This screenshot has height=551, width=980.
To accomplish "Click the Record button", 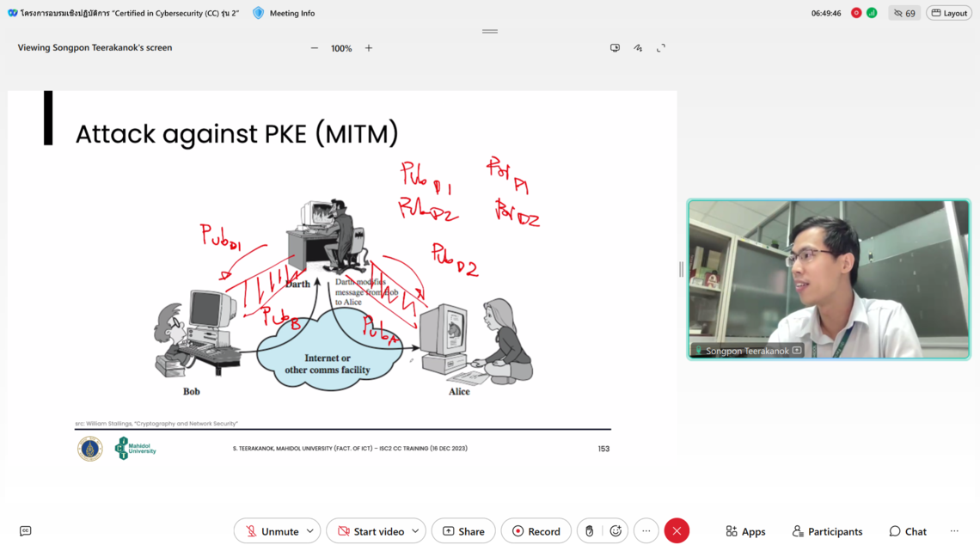I will coord(536,531).
